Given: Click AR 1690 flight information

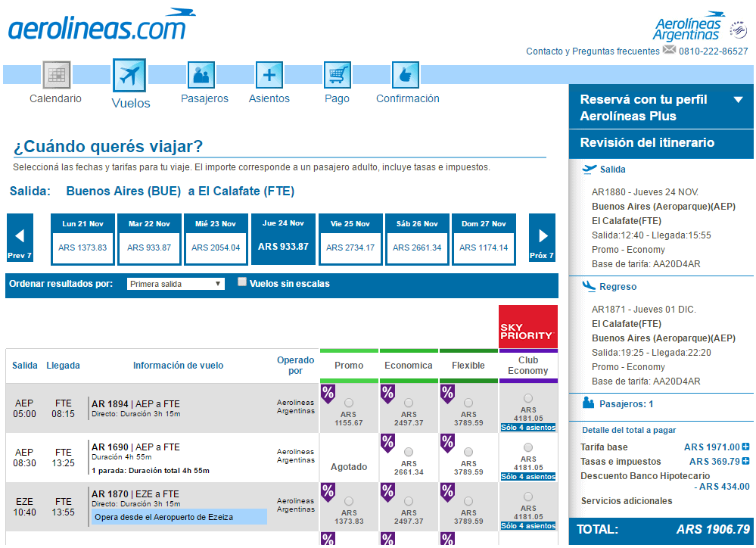Looking at the screenshot, I should tap(151, 458).
